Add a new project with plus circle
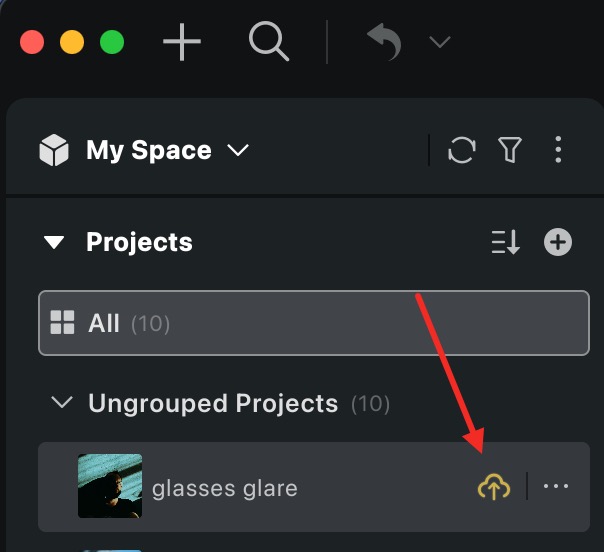 pyautogui.click(x=558, y=242)
